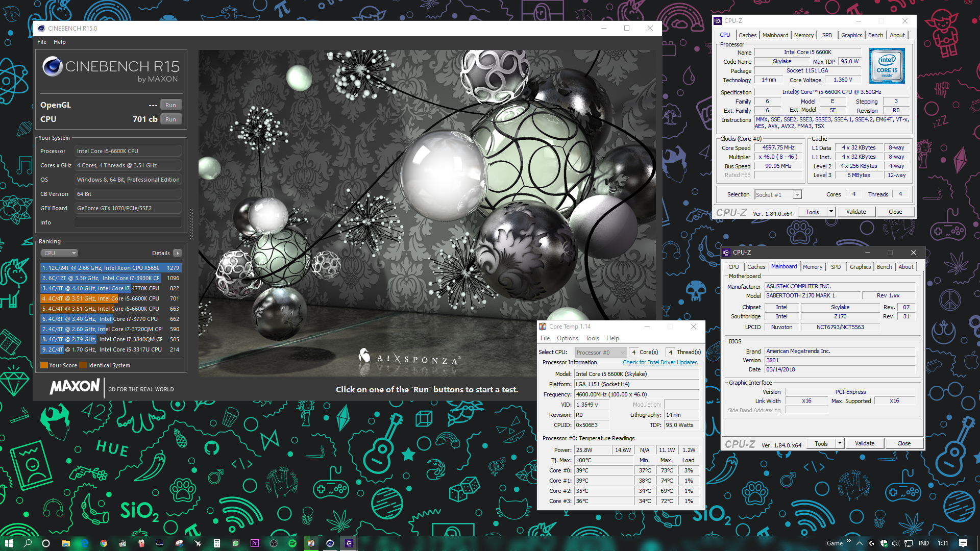
Task: Open Media Player Classic clapboard icon
Action: pos(122,543)
